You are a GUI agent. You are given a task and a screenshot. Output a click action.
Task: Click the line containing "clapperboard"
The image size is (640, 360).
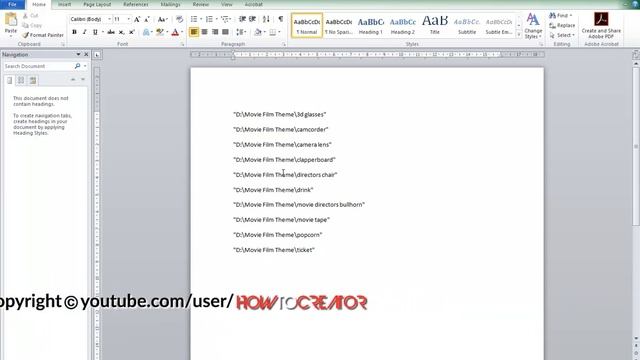(x=284, y=160)
